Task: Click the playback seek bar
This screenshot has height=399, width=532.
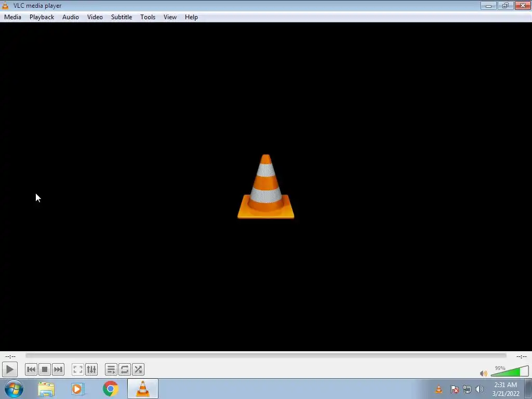Action: pos(266,355)
